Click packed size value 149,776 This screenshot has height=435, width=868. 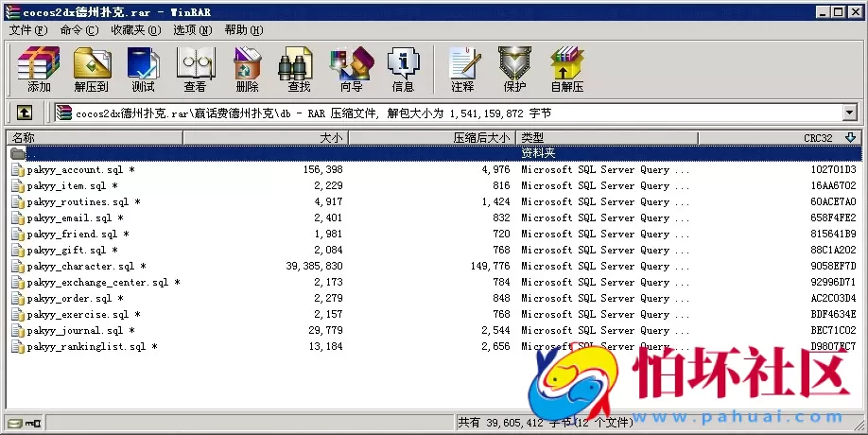(491, 267)
